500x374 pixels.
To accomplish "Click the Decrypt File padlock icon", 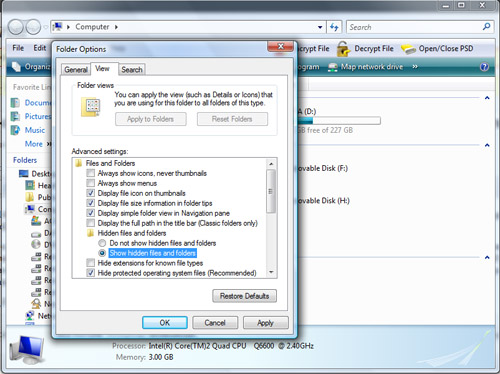I will 343,49.
